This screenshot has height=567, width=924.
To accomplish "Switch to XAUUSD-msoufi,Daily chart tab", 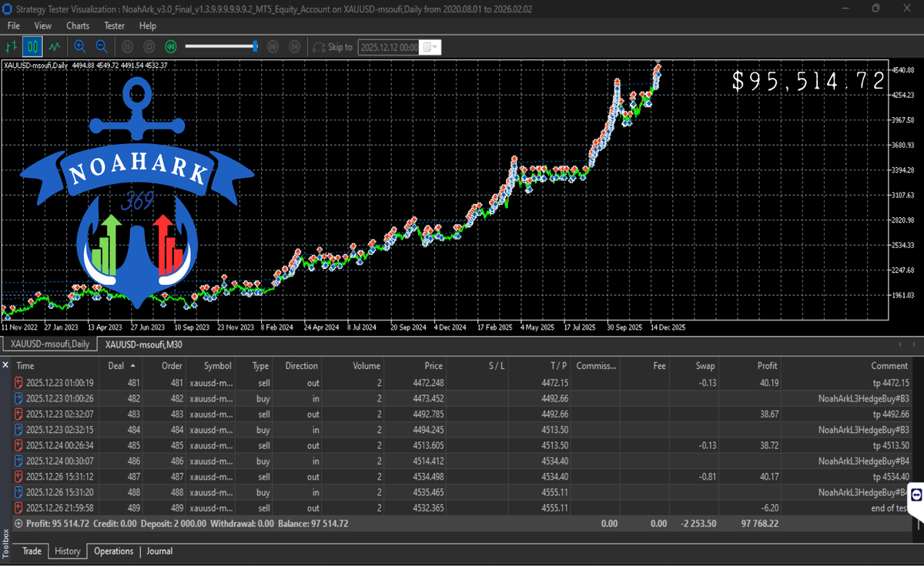I will 50,344.
